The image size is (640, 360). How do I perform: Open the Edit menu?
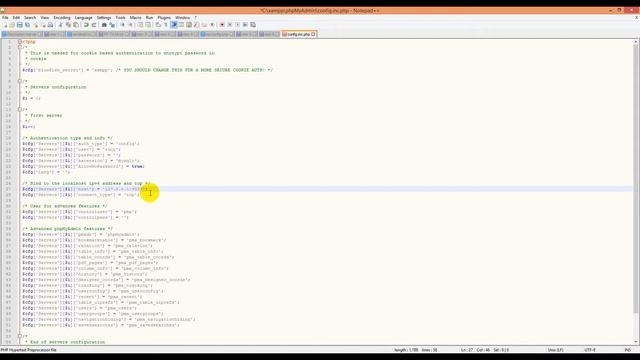coord(16,18)
